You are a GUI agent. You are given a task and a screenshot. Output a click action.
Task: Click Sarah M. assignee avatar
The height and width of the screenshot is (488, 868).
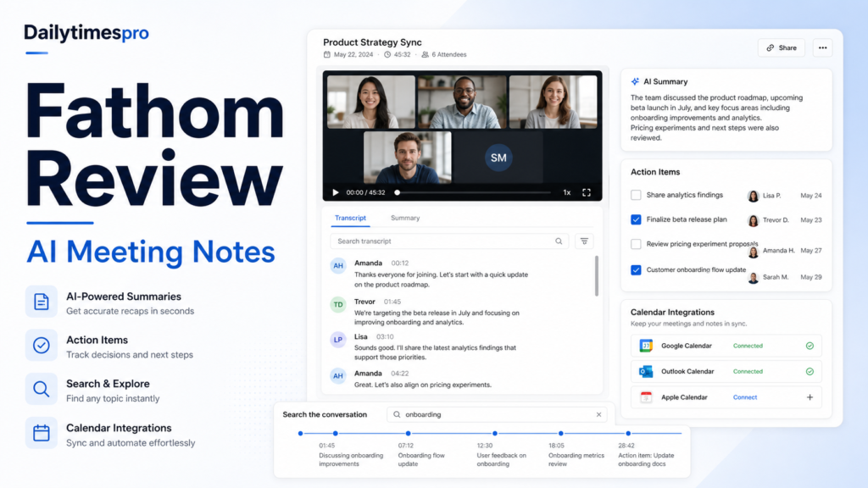tap(753, 278)
